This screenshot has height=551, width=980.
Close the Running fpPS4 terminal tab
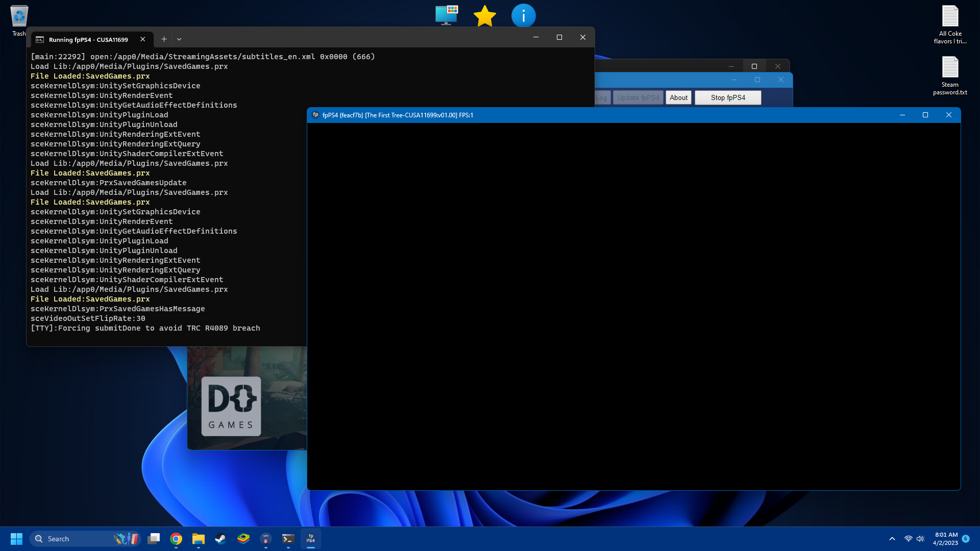click(143, 39)
